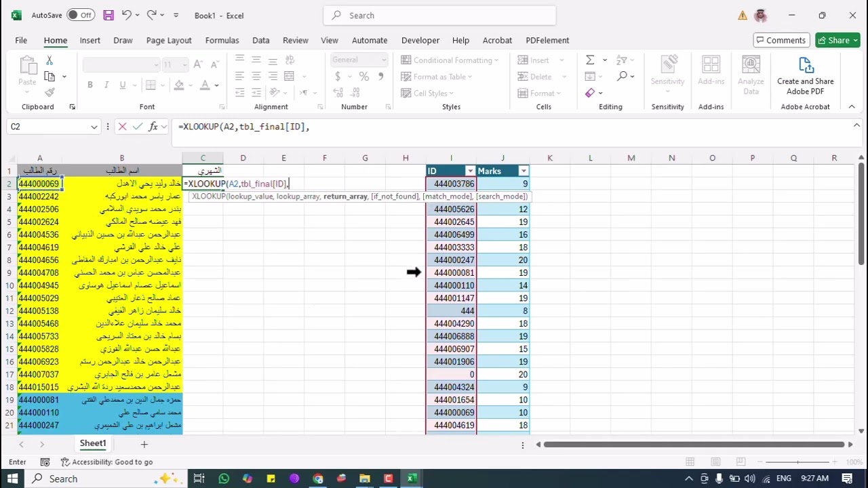Open the Cell Styles dropdown

[428, 93]
